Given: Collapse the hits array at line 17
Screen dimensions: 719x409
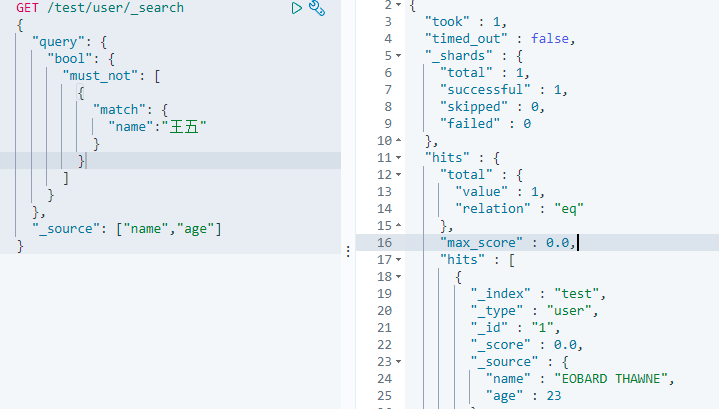Looking at the screenshot, I should tap(400, 259).
